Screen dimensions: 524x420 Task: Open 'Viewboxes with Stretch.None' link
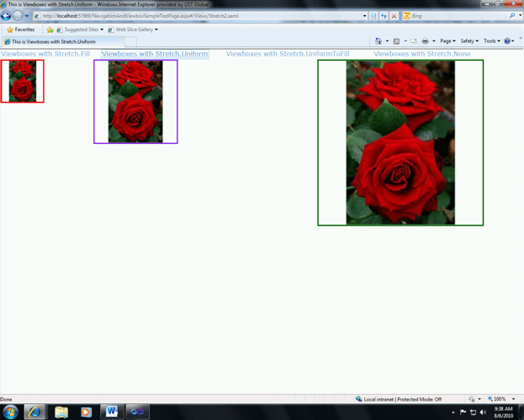(x=422, y=54)
